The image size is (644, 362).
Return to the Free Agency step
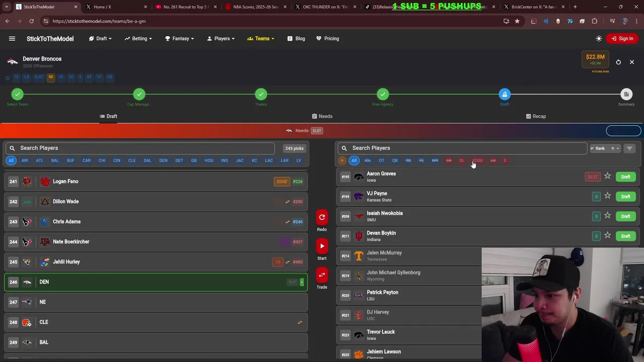tap(383, 94)
